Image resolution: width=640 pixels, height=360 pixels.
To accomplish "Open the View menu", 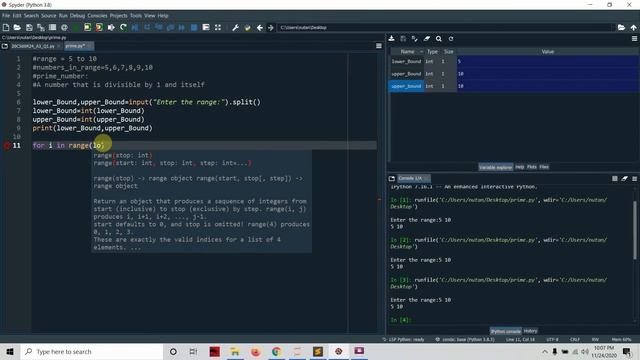I will click(149, 16).
